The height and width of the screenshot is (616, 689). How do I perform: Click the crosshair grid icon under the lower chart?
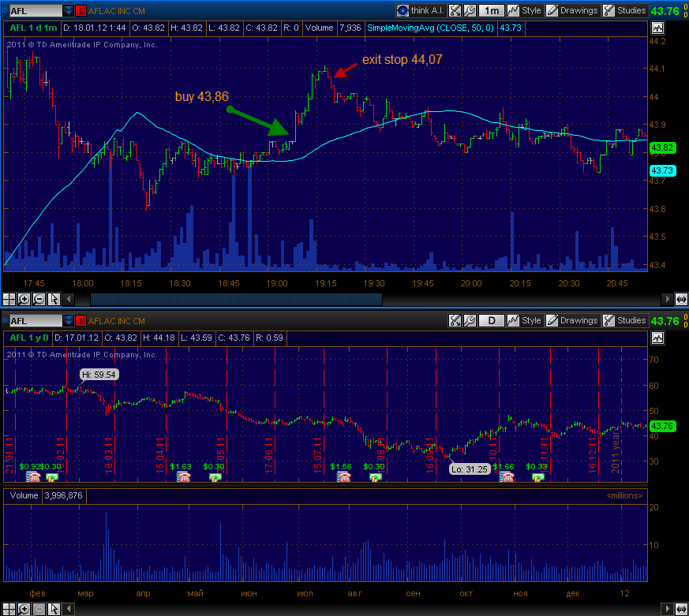pyautogui.click(x=9, y=610)
